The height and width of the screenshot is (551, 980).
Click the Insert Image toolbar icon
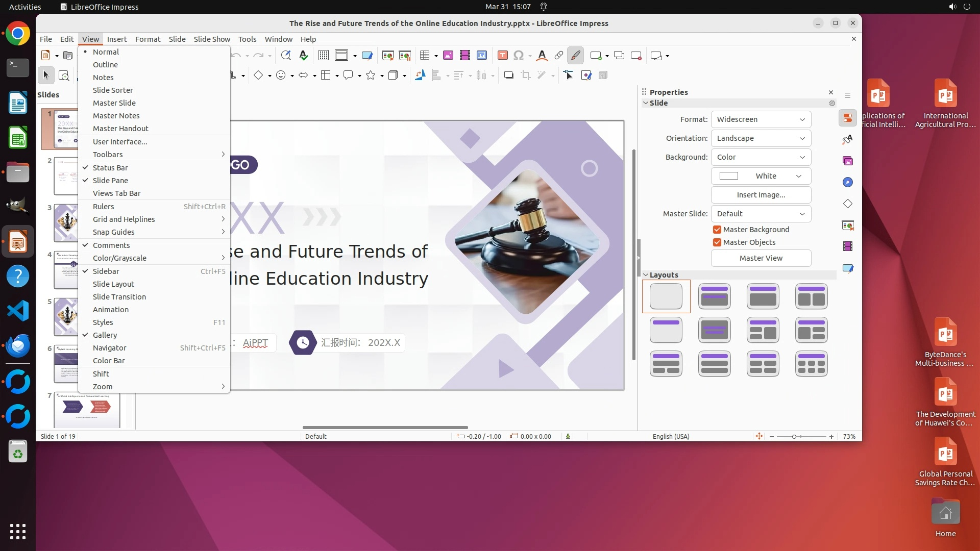click(448, 56)
